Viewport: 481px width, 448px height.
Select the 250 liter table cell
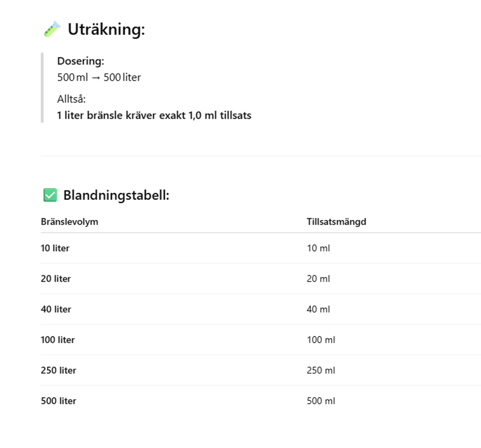click(x=58, y=370)
